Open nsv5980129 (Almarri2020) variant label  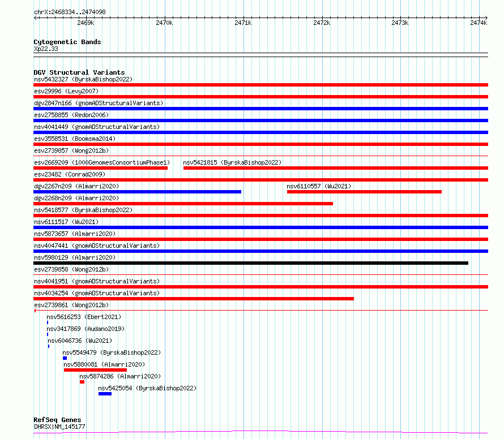pyautogui.click(x=75, y=257)
